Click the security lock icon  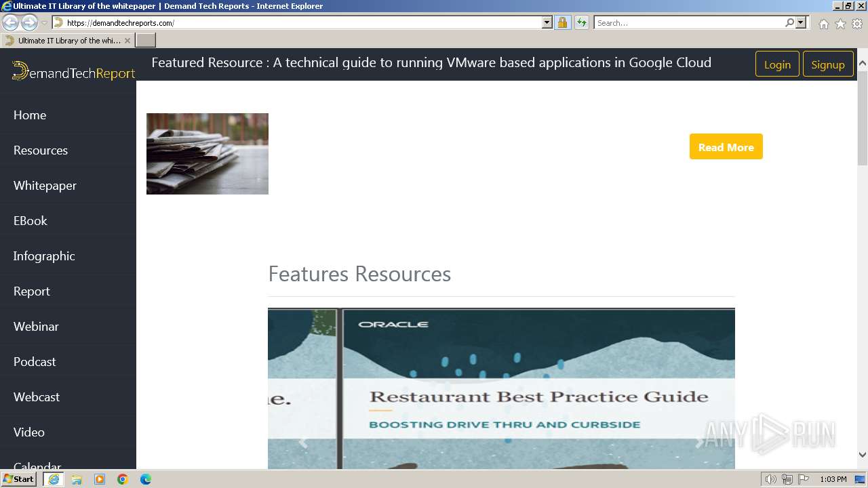(562, 23)
